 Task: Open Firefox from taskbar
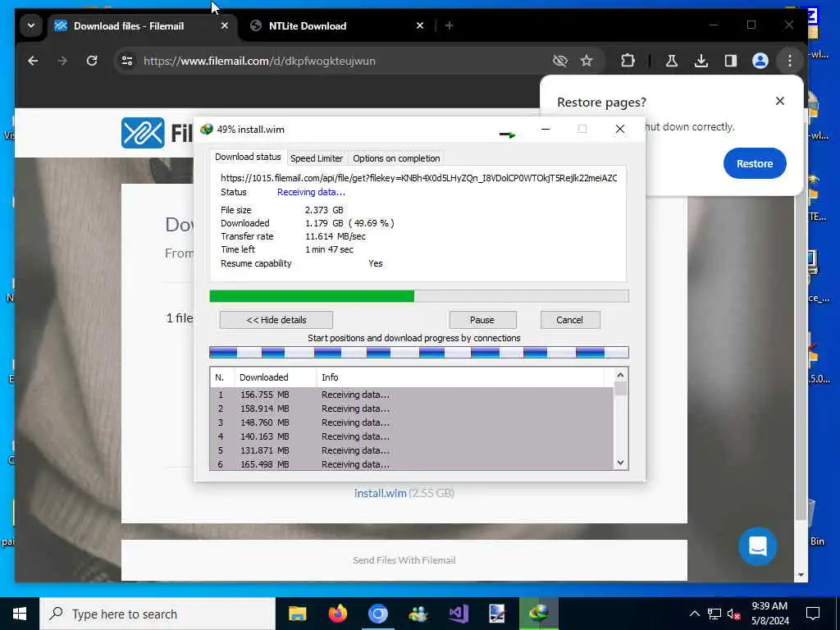337,614
